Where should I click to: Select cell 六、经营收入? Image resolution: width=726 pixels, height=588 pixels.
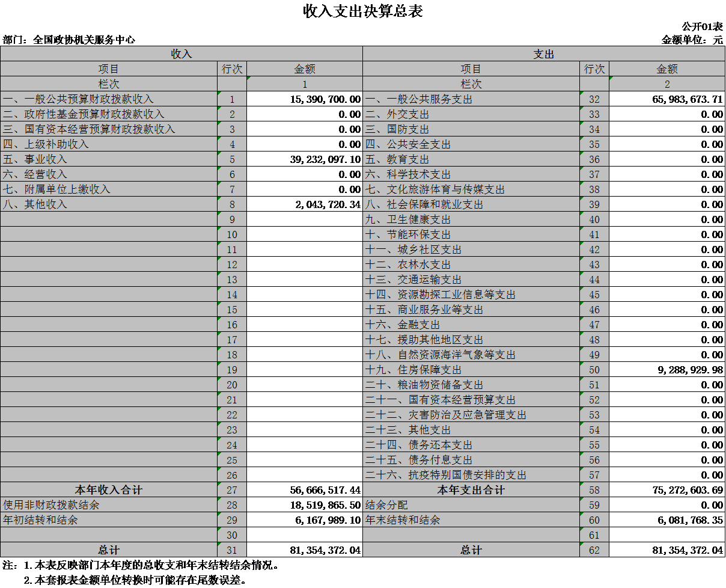[109, 174]
